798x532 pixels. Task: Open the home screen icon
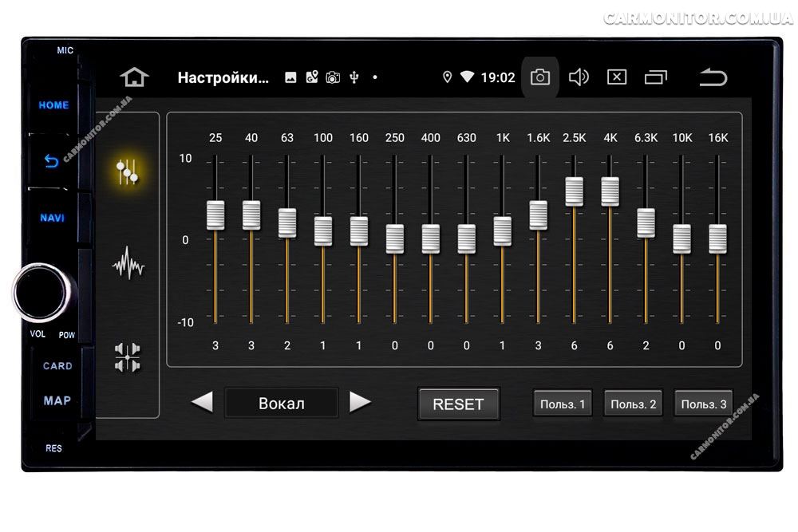[134, 77]
